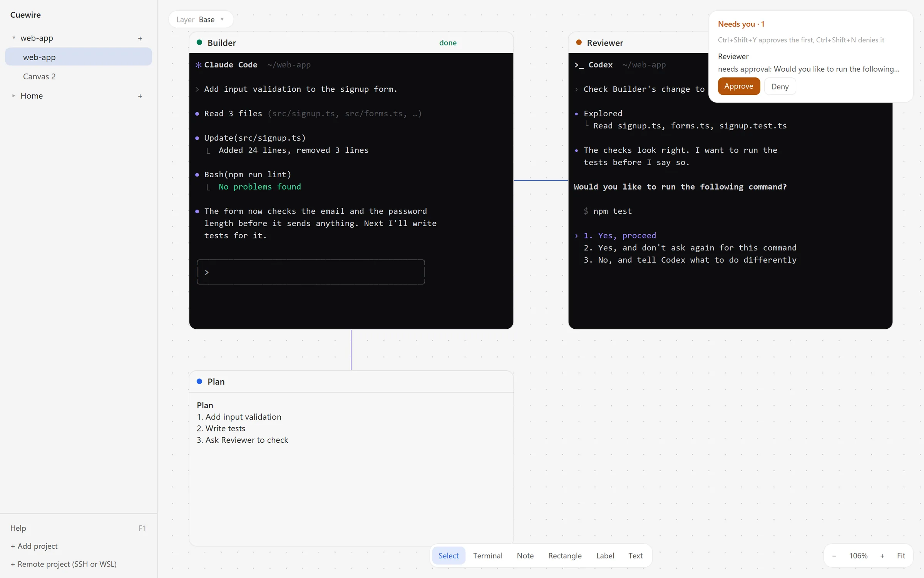Add a canvas to web-app project
The height and width of the screenshot is (578, 924).
point(140,38)
